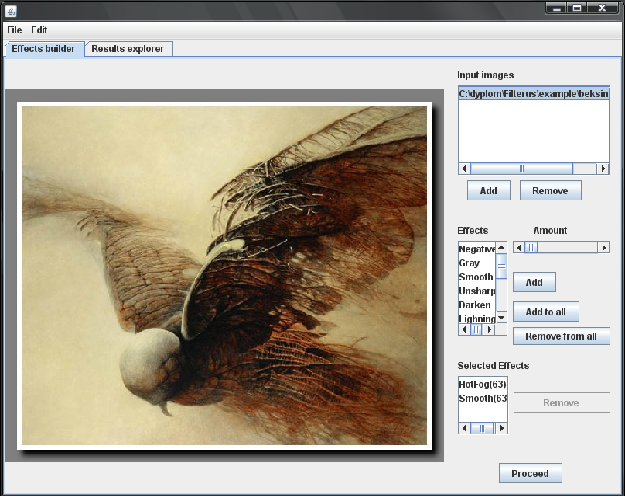Select Gray in the Effects list
625x496 pixels.
(x=477, y=263)
